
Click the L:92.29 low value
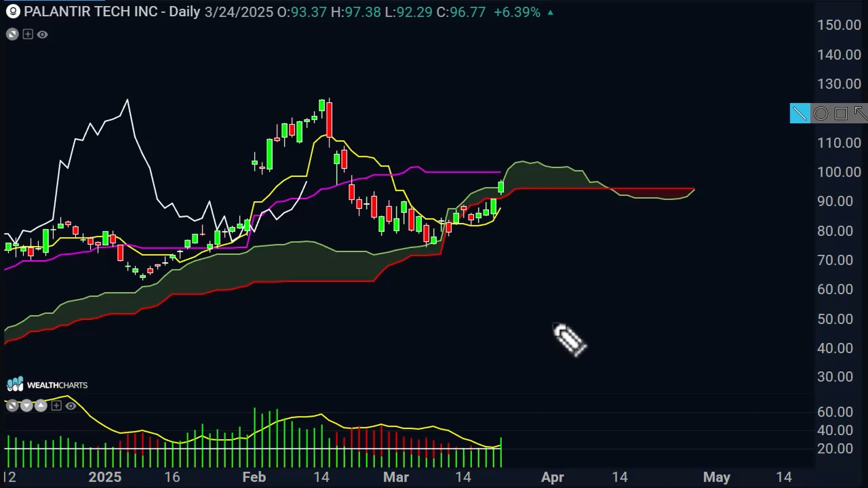pyautogui.click(x=409, y=12)
